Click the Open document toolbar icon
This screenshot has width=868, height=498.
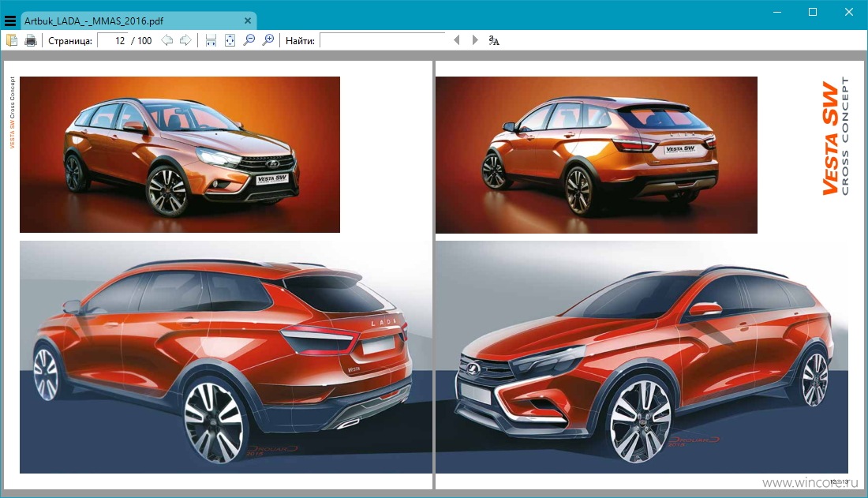[x=12, y=40]
